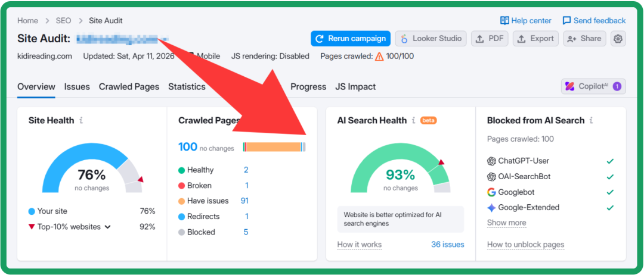Switch to the Issues tab
The width and height of the screenshot is (644, 275).
77,87
